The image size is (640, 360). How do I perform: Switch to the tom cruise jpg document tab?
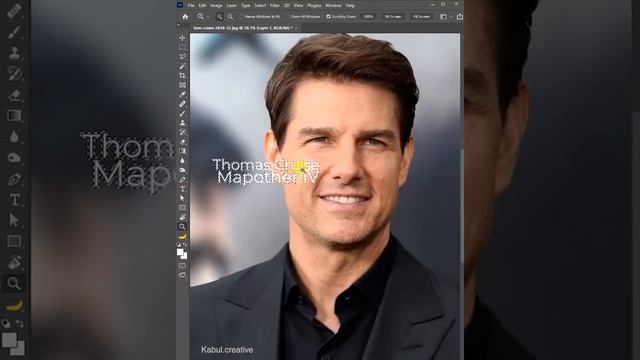click(242, 28)
